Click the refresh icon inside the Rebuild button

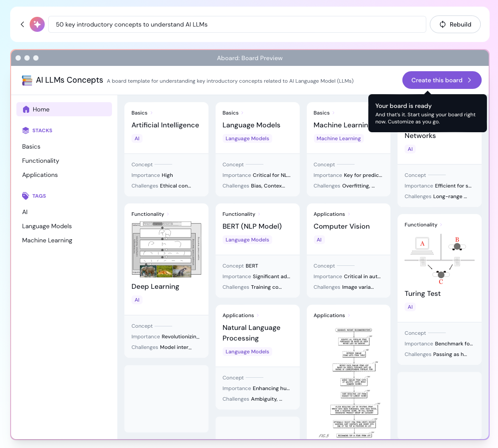tap(443, 24)
